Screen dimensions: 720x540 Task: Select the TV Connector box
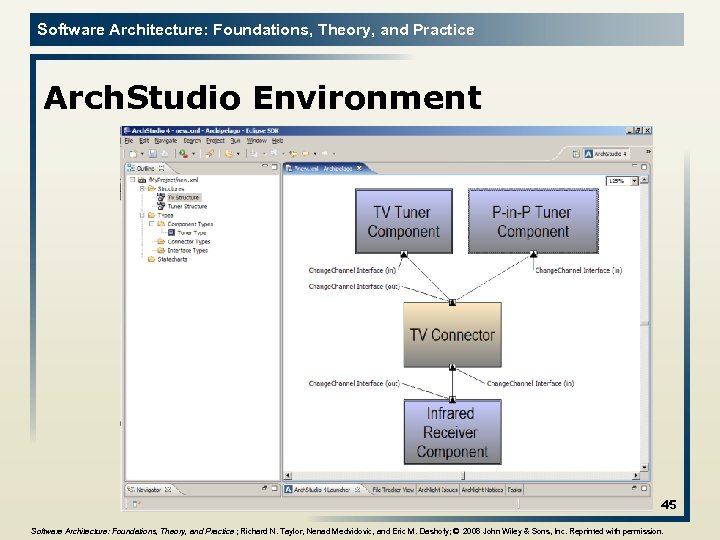point(452,335)
